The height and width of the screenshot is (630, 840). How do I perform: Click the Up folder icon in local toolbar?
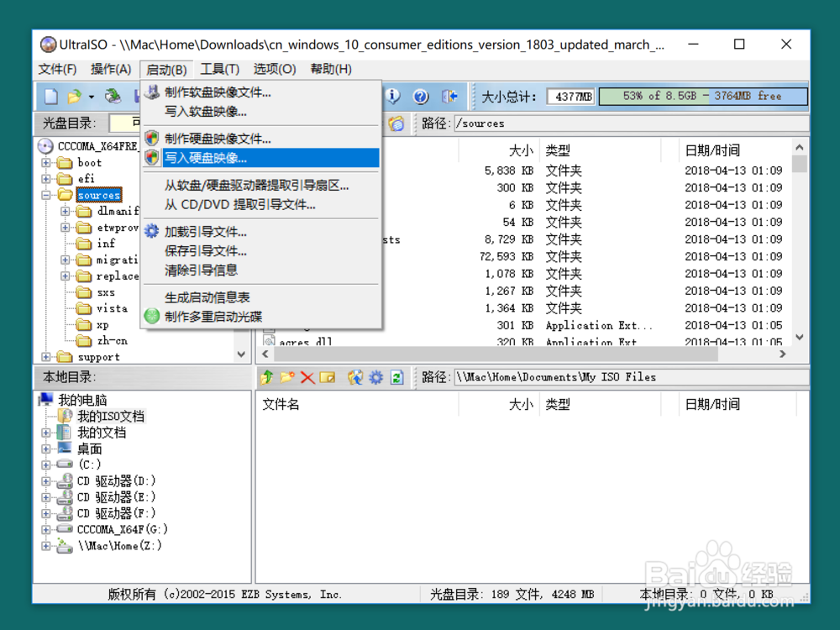coord(267,377)
